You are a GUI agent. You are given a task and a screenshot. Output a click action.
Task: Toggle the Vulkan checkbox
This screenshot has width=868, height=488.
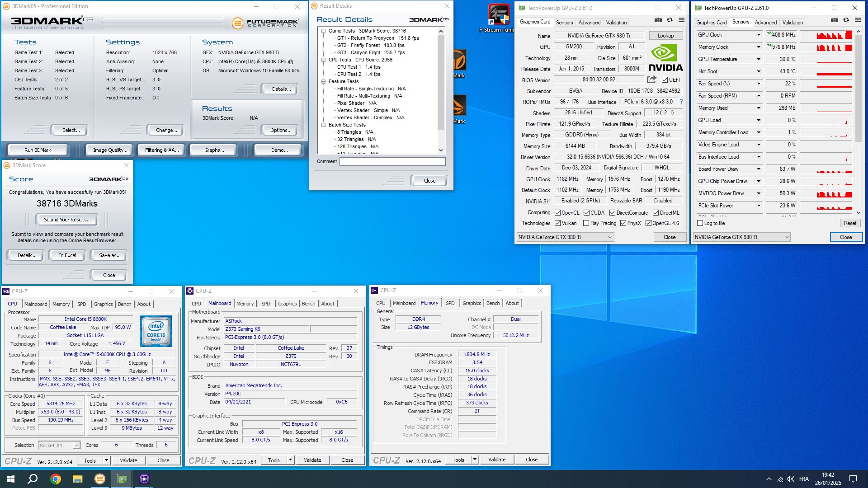pos(557,223)
